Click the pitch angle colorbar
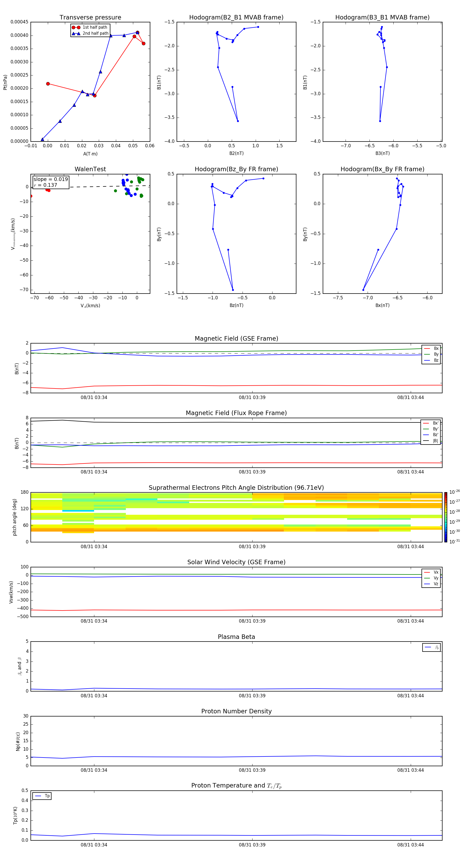Viewport: 473px width, 868px height. click(446, 517)
